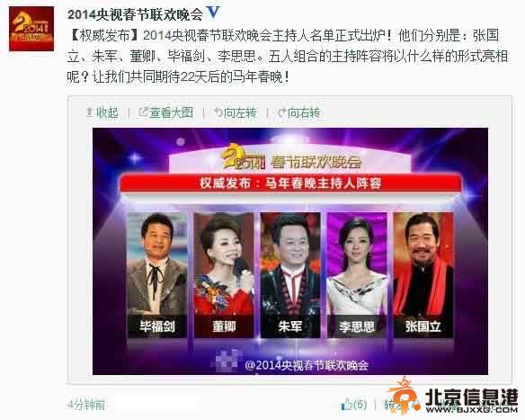Click the 向右转 rotate-right arrow icon
Screen dimensions: 525x420
pos(282,112)
